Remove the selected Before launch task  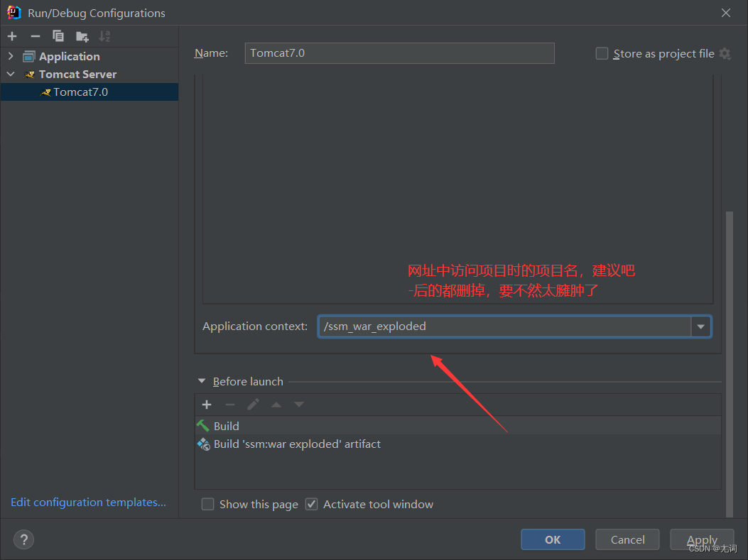pos(230,405)
